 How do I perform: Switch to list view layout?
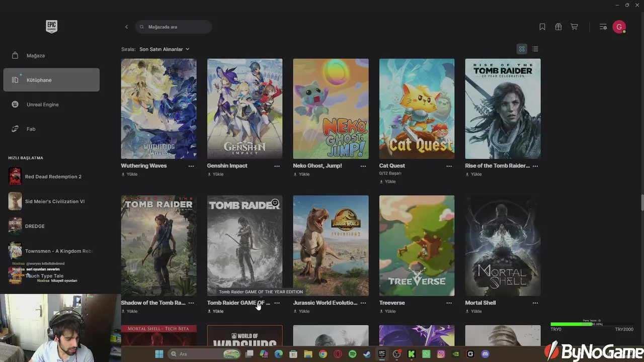point(535,49)
